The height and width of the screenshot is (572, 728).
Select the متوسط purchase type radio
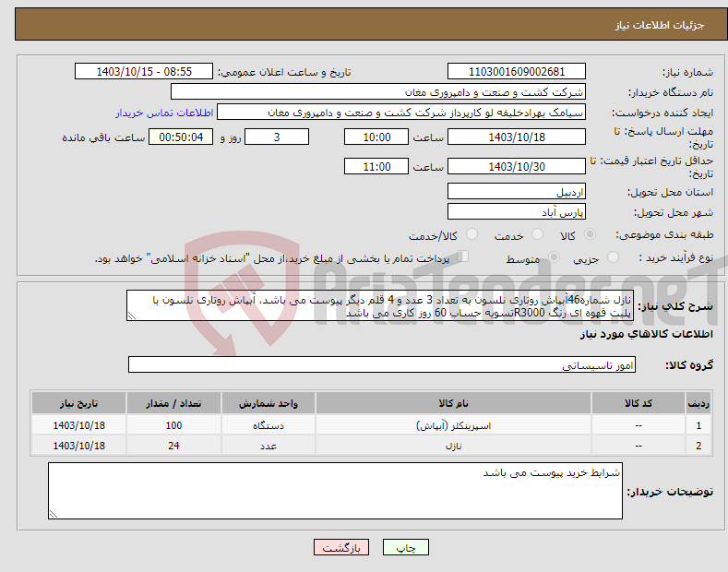[x=554, y=257]
